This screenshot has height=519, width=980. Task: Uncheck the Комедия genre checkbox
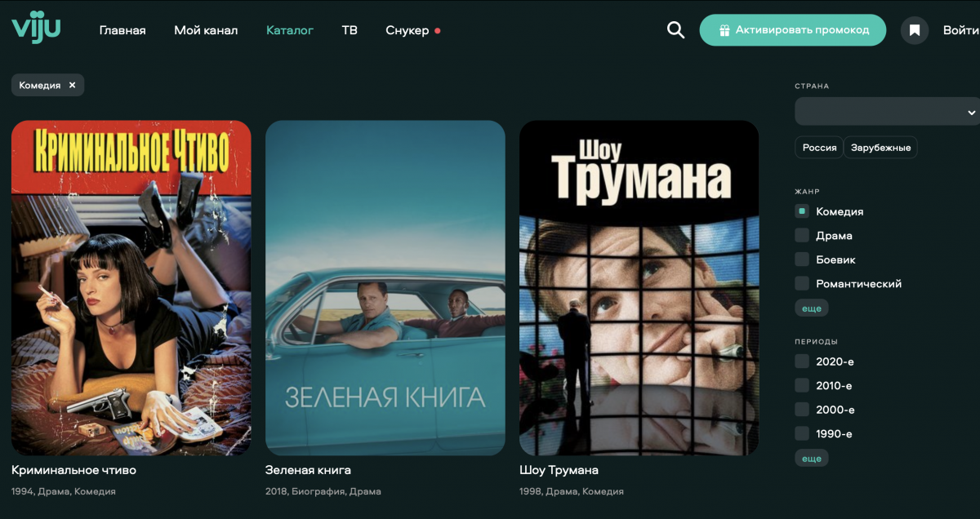(x=802, y=211)
